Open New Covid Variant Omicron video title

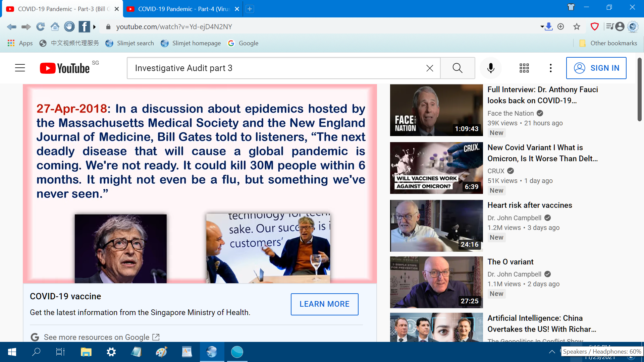coord(542,153)
